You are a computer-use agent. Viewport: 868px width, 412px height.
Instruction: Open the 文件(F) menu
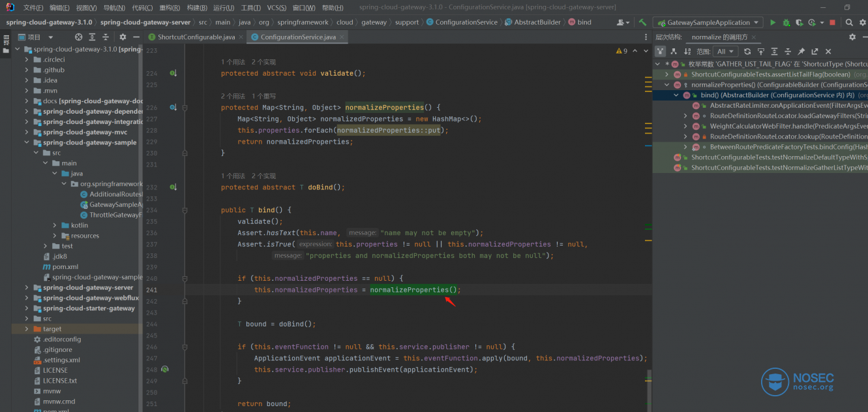(x=33, y=8)
